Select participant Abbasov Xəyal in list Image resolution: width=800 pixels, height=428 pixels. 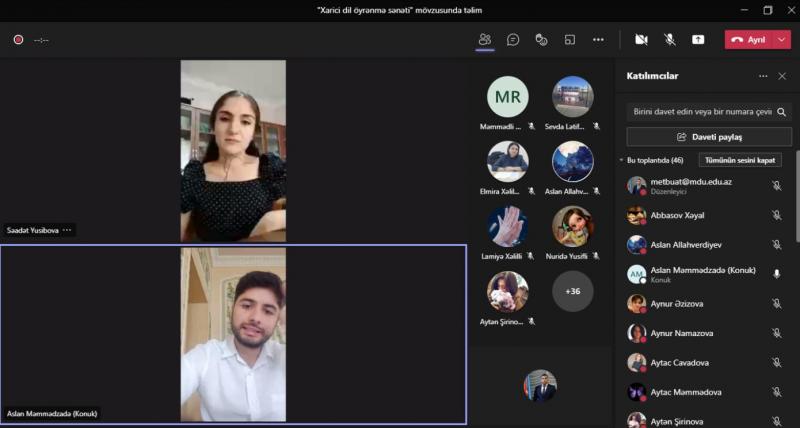[x=704, y=215]
